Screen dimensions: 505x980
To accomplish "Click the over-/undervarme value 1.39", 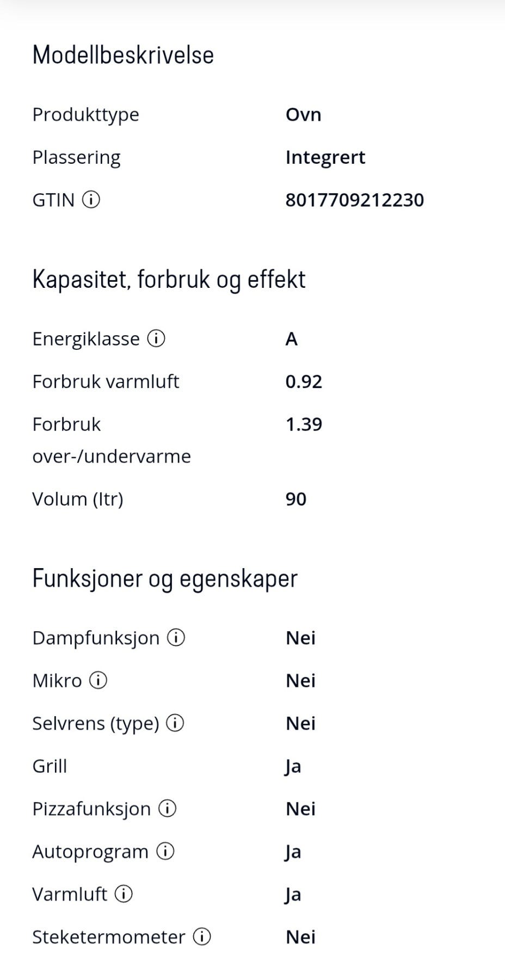I will click(304, 424).
